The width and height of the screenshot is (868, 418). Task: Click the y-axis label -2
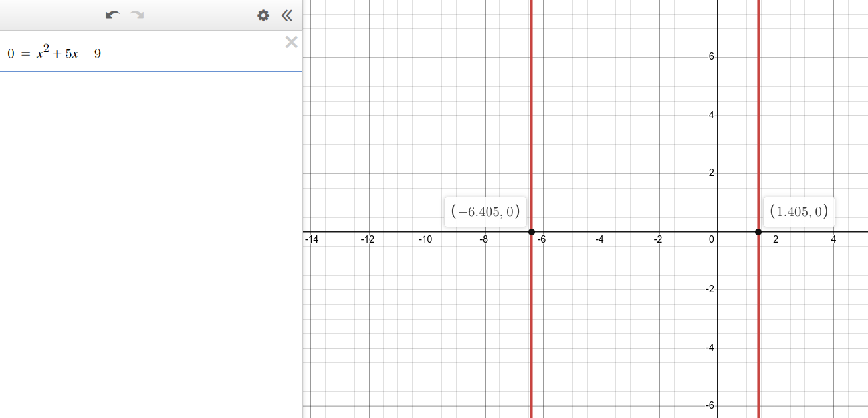[710, 290]
